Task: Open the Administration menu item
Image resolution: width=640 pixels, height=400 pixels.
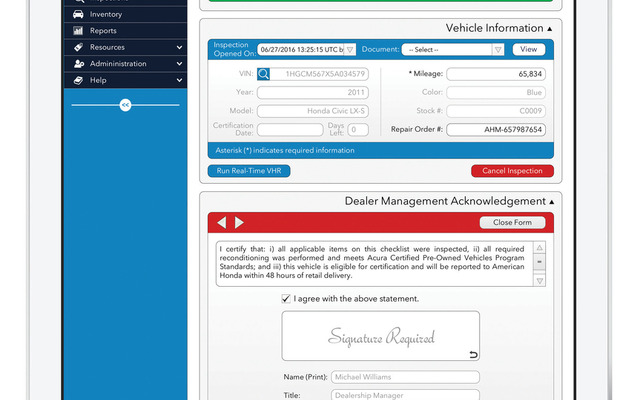Action: pos(125,64)
